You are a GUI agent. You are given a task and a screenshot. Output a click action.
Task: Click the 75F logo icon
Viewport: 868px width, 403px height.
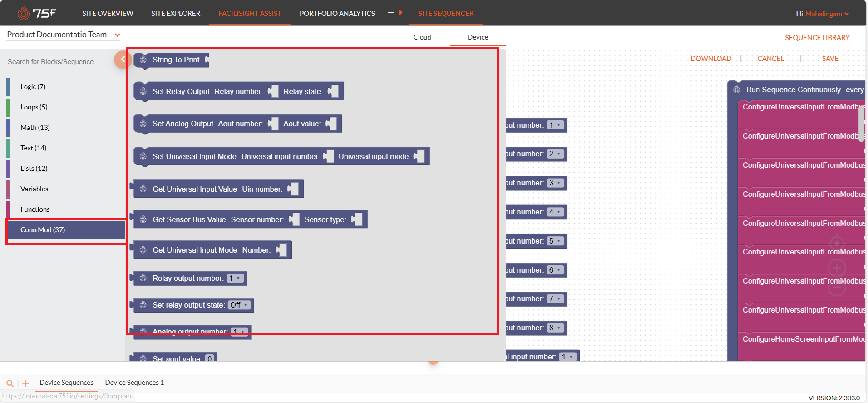pos(36,13)
